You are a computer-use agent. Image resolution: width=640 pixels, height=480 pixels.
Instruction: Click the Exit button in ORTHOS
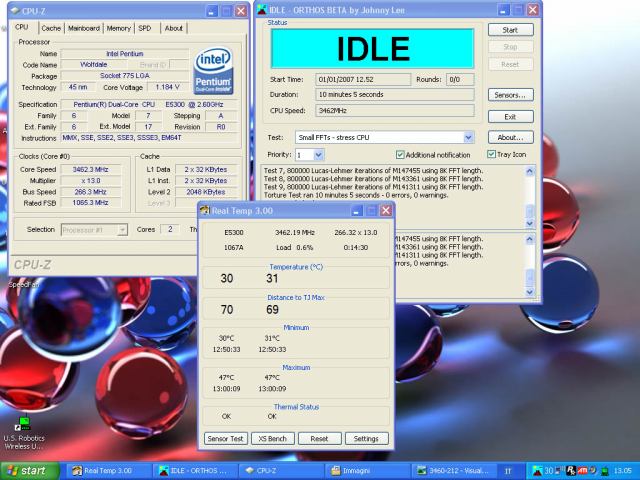pos(510,117)
